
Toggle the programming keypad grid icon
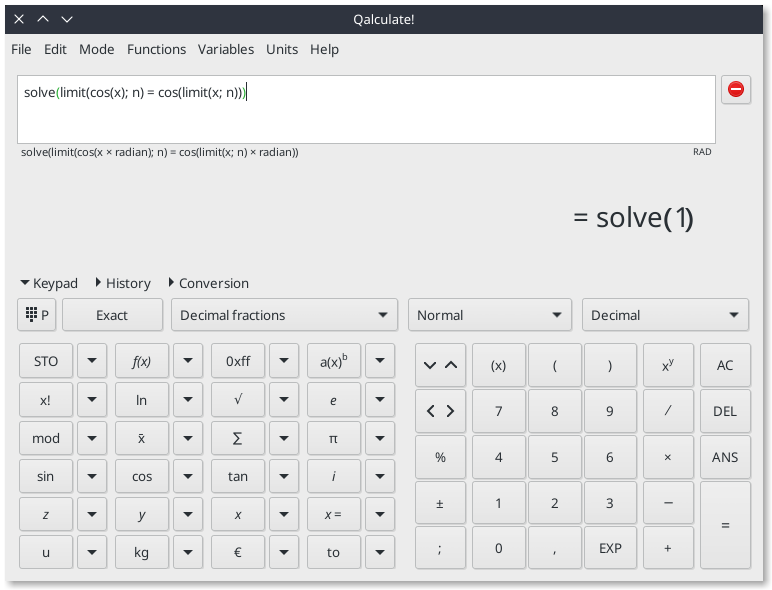point(36,315)
